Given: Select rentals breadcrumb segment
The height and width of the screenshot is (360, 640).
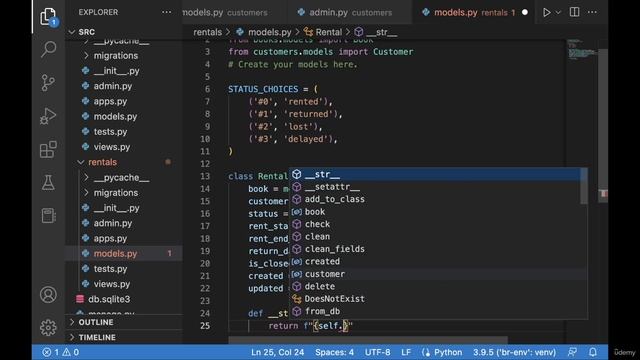Looking at the screenshot, I should 207,32.
